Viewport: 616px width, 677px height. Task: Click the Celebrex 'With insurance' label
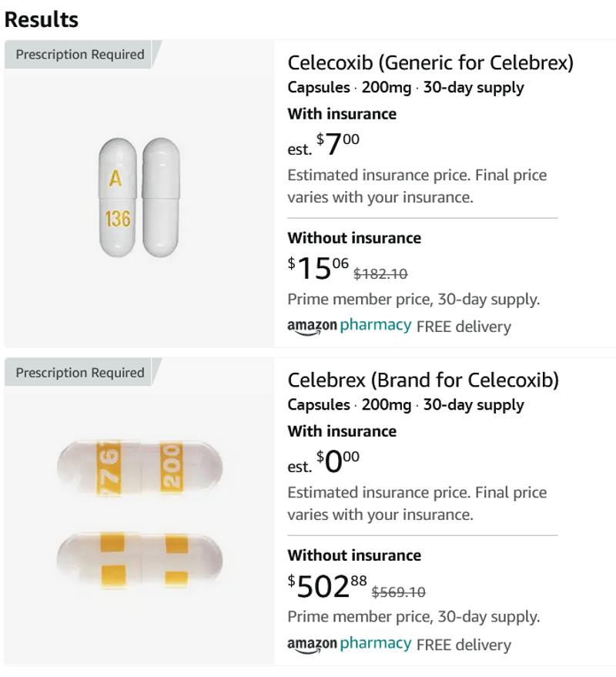click(342, 431)
